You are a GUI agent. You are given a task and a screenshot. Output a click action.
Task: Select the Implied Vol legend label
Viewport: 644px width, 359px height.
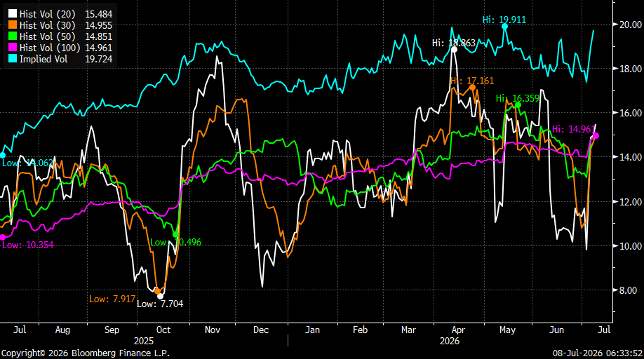pyautogui.click(x=43, y=59)
